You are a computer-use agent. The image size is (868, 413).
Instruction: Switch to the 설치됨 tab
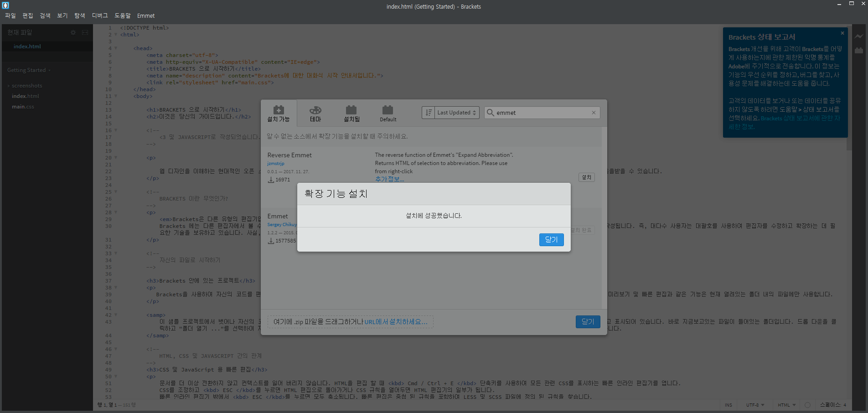point(351,114)
